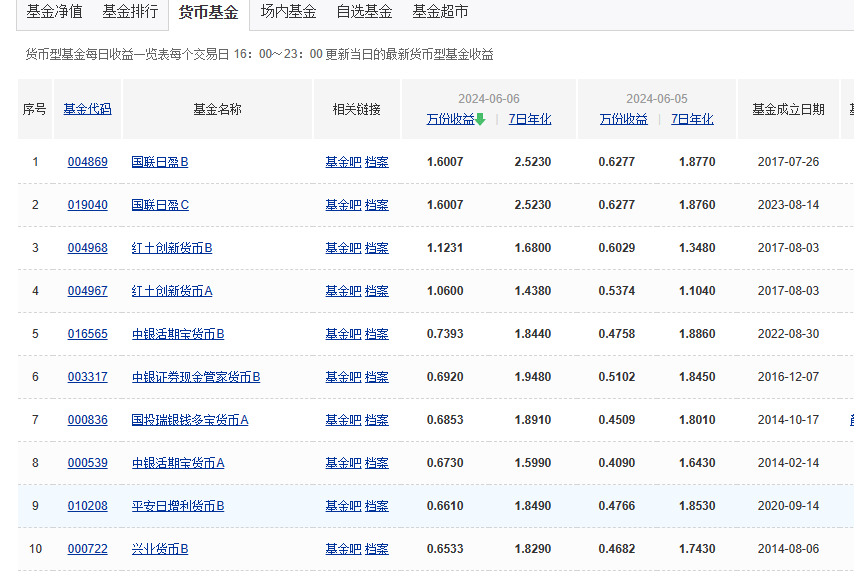Open 基金吧 for 平安日增利货币B

pos(343,506)
